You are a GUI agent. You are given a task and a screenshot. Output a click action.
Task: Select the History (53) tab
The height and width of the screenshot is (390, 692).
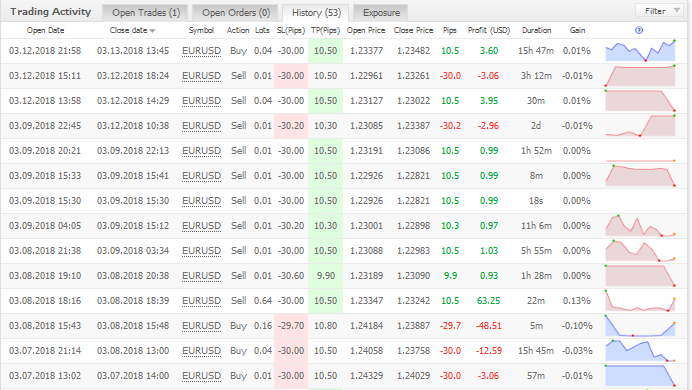316,13
